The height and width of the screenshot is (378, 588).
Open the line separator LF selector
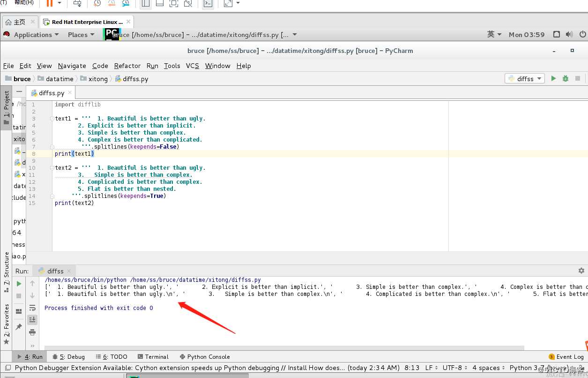tap(432, 368)
